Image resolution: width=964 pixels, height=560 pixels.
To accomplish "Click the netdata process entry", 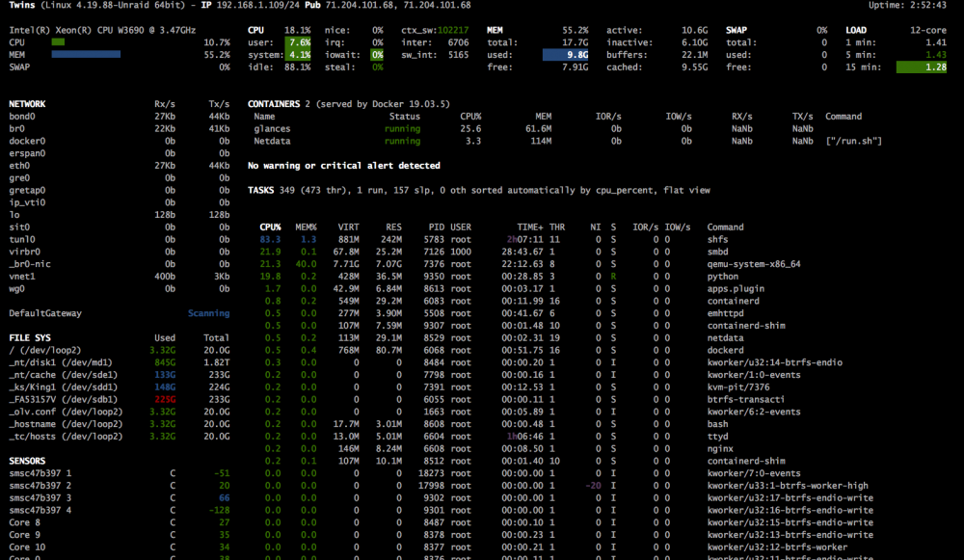I will point(725,337).
